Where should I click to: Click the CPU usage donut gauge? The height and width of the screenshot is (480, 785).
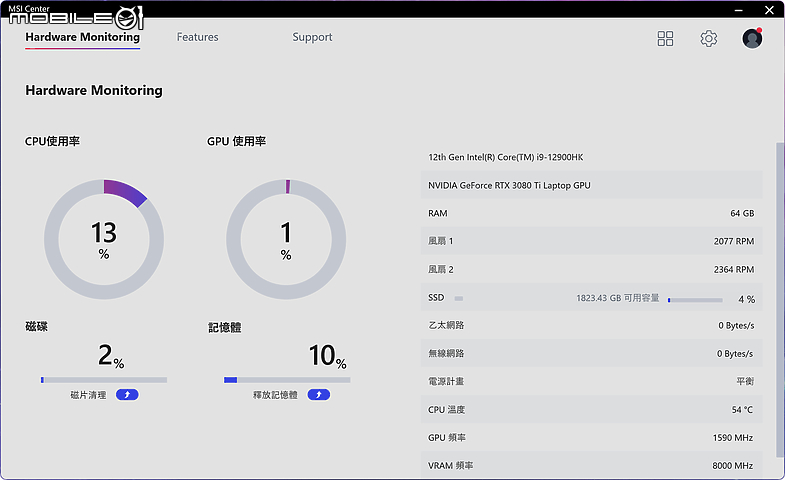coord(104,239)
